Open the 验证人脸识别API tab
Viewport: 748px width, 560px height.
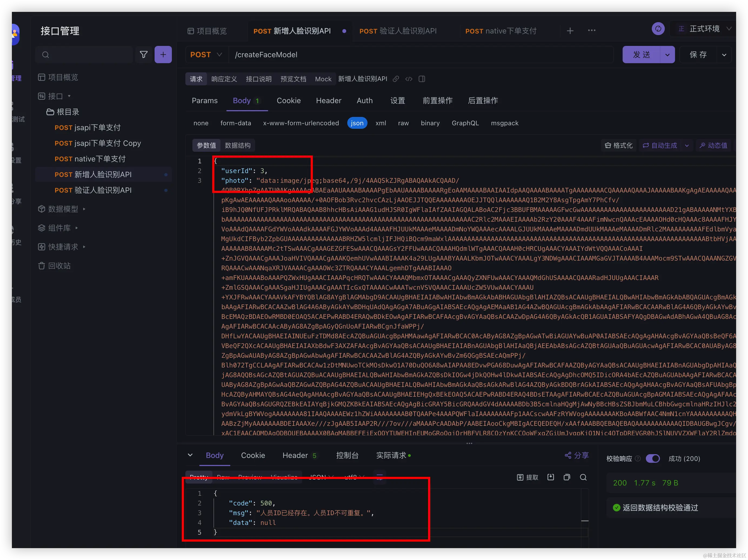pyautogui.click(x=398, y=31)
